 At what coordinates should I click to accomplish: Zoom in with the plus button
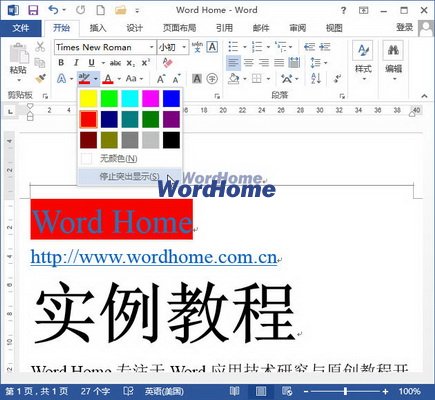click(x=386, y=391)
